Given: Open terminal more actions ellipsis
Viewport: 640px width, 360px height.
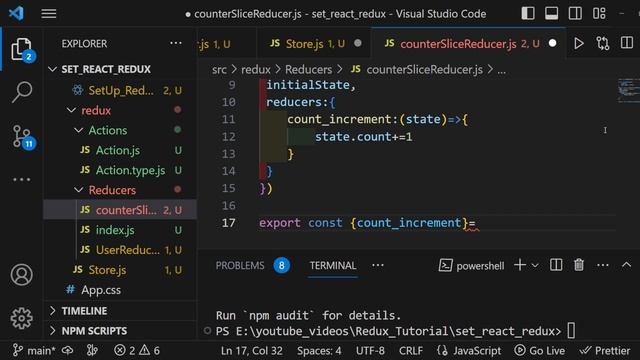Looking at the screenshot, I should [603, 265].
